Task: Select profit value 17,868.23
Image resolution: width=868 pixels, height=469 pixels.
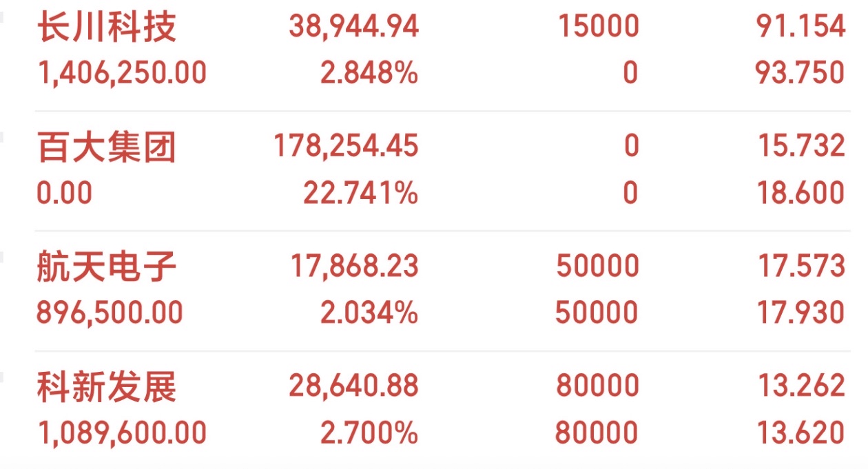Action: click(355, 267)
